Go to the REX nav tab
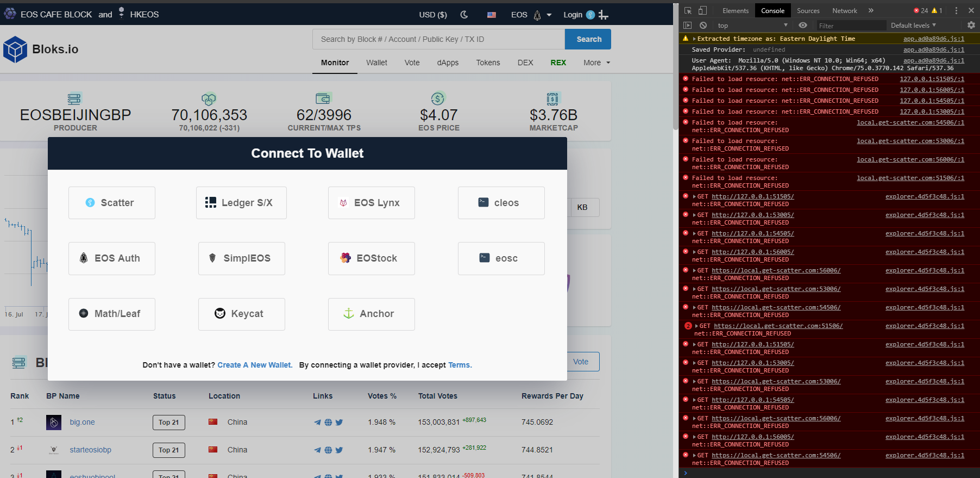This screenshot has height=478, width=980. click(x=558, y=63)
